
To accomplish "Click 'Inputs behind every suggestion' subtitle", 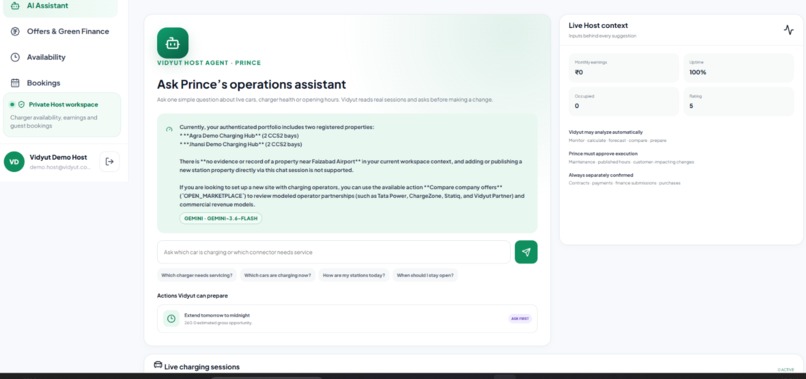I will click(x=602, y=36).
